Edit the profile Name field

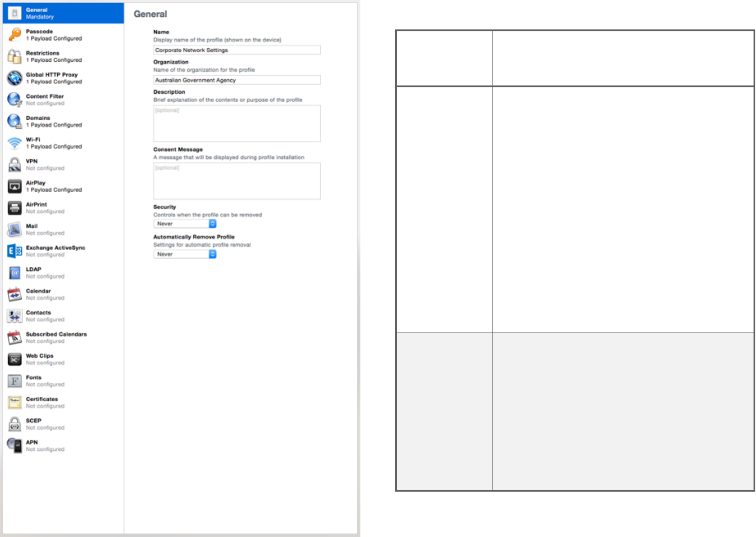tap(237, 50)
